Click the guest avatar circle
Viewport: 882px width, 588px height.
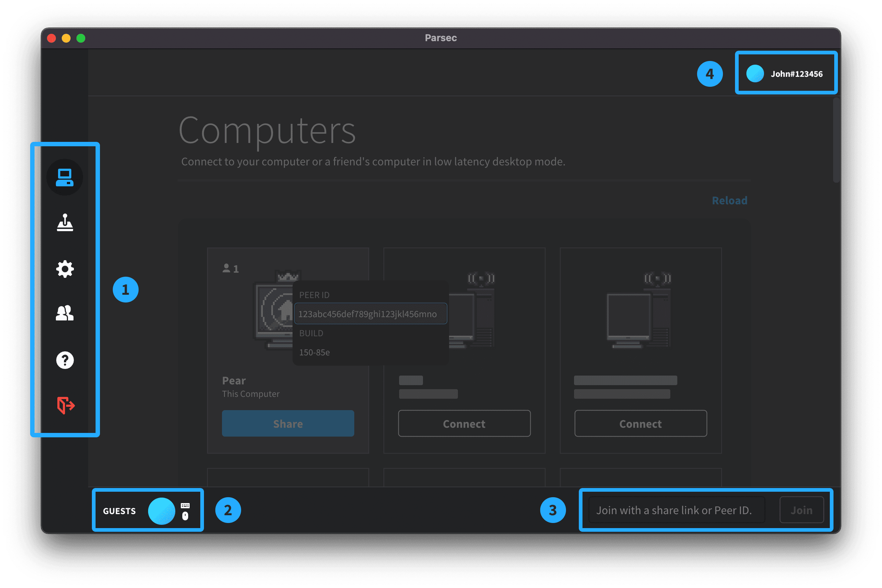161,511
